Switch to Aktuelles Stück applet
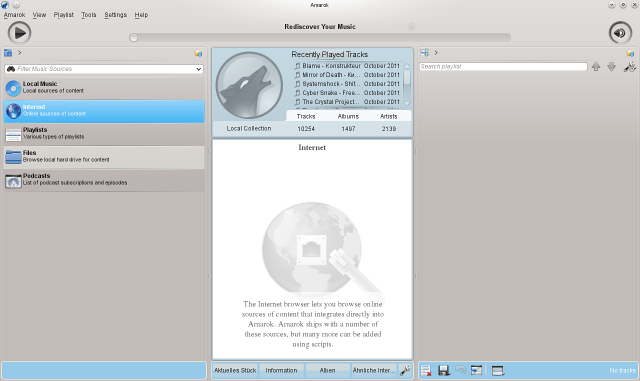The height and width of the screenshot is (381, 640). point(235,370)
